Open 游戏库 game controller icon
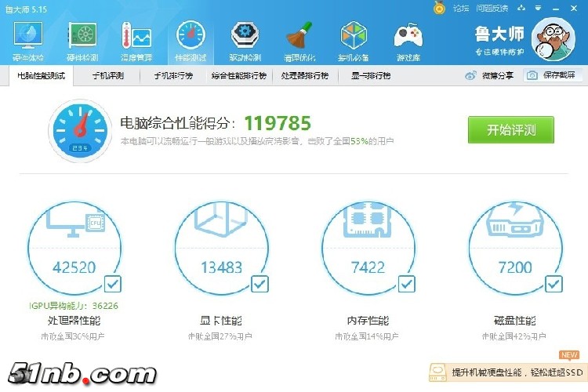Image resolution: width=588 pixels, height=392 pixels. coord(408,40)
